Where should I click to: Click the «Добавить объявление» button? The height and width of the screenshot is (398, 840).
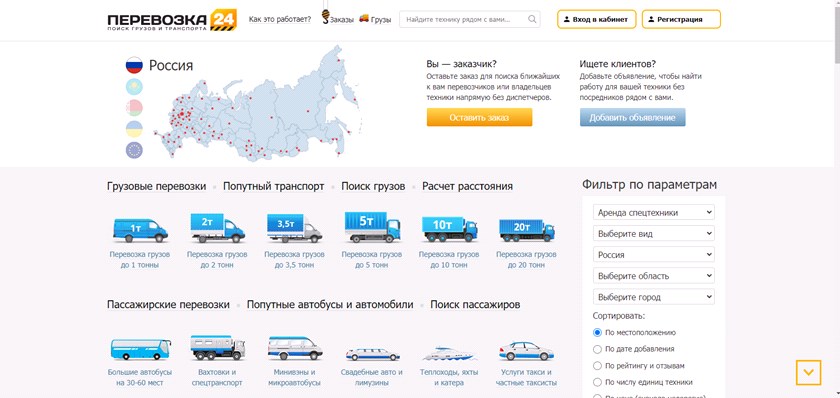click(x=632, y=117)
